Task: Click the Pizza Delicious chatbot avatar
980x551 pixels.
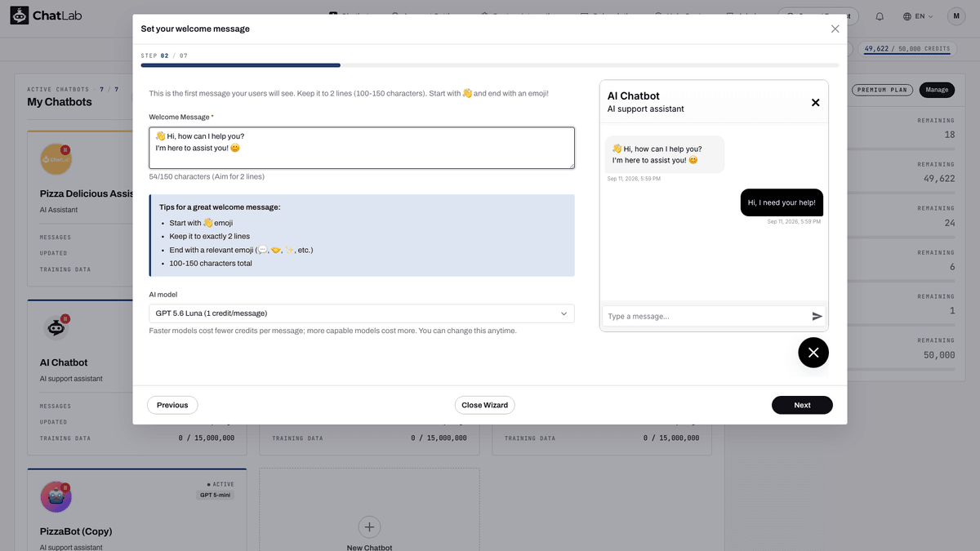Action: pos(56,159)
